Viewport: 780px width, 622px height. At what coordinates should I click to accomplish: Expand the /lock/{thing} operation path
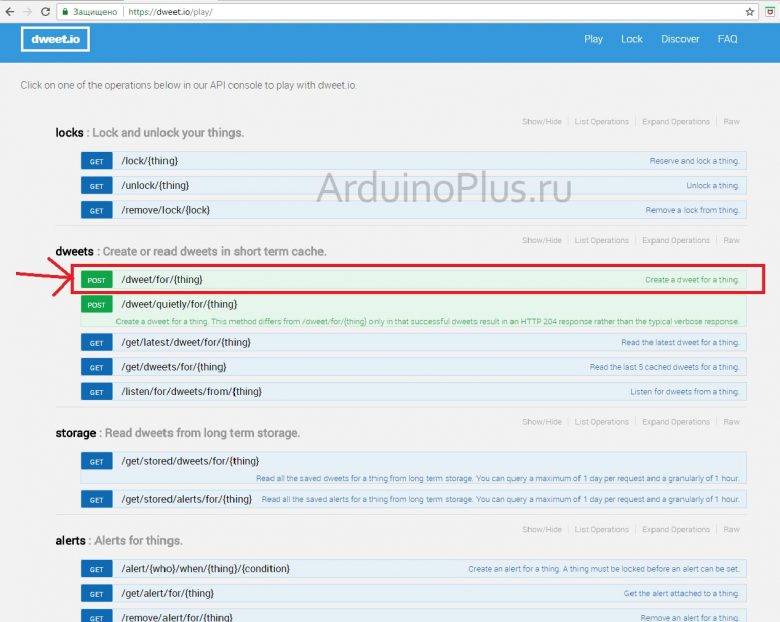(150, 161)
